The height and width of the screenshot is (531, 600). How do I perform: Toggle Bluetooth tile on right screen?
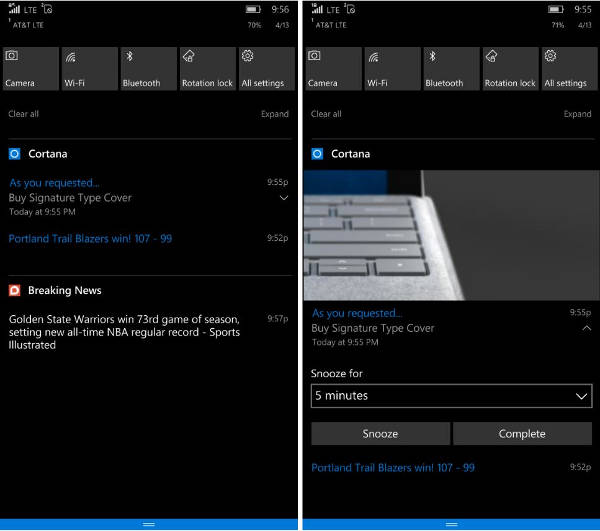coord(450,68)
